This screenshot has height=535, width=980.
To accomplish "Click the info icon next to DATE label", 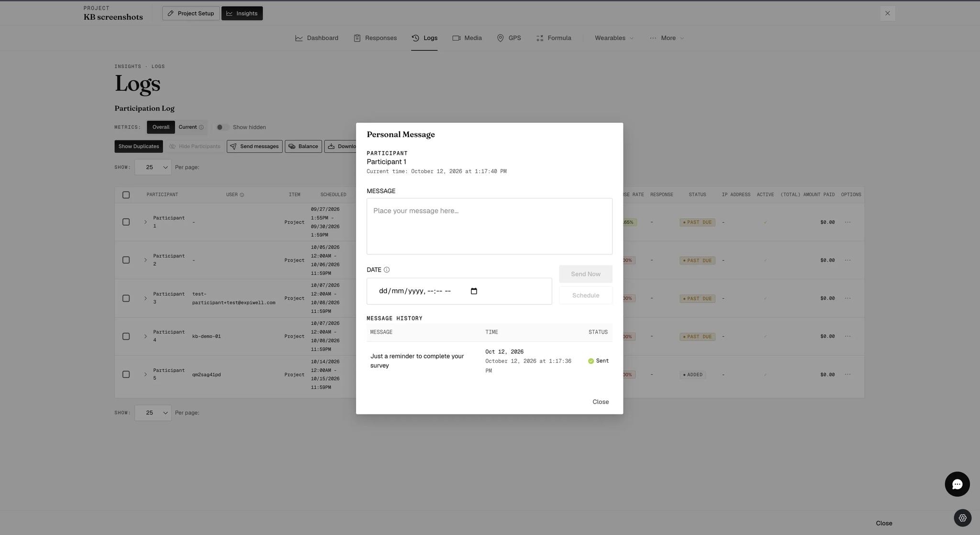I will click(x=387, y=270).
